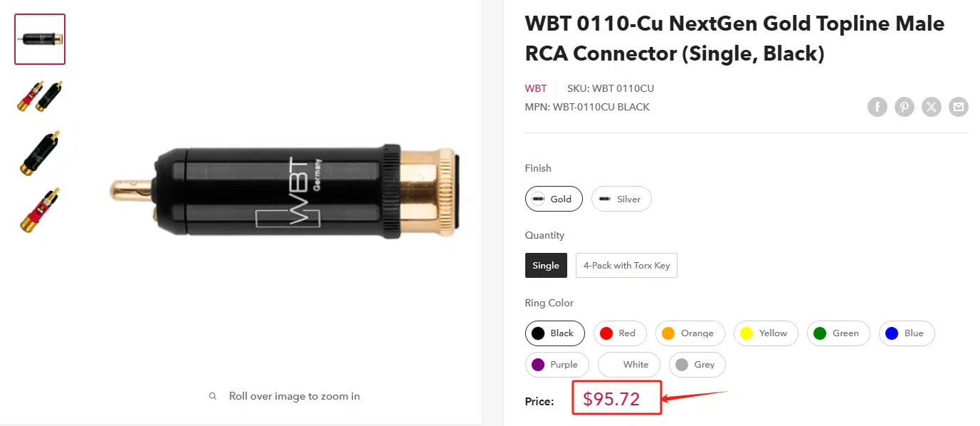Select the Gold finish option
The width and height of the screenshot is (980, 426).
[x=554, y=199]
